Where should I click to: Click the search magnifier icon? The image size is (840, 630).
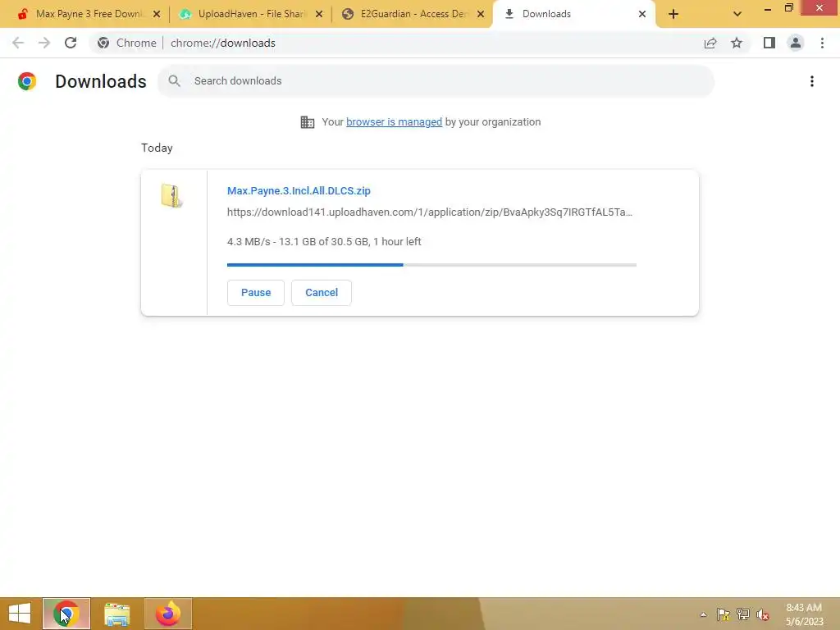click(174, 81)
